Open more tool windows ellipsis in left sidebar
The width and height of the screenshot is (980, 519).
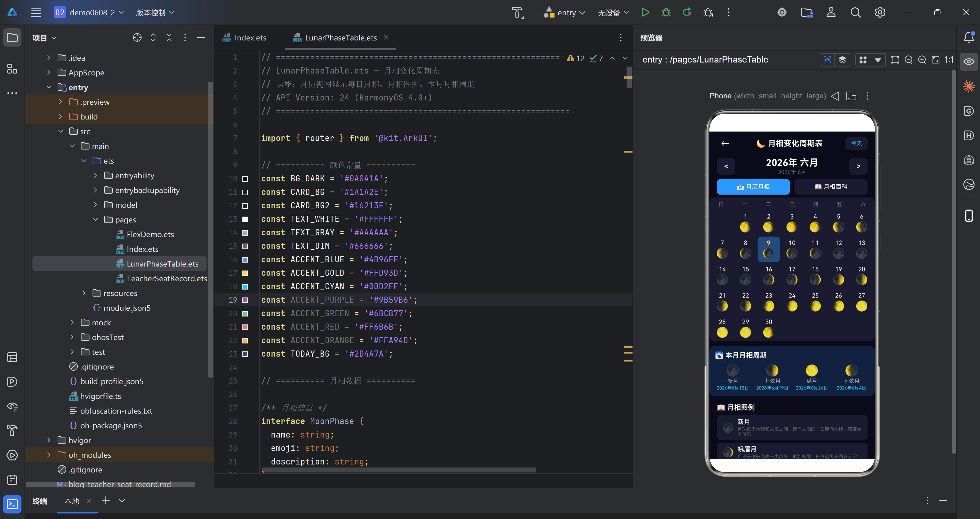[12, 93]
